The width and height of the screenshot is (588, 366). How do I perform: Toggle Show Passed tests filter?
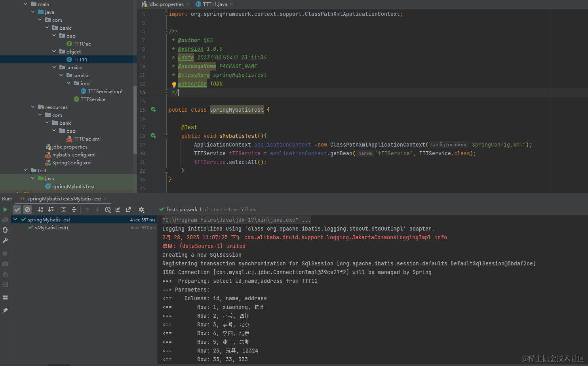(x=17, y=210)
